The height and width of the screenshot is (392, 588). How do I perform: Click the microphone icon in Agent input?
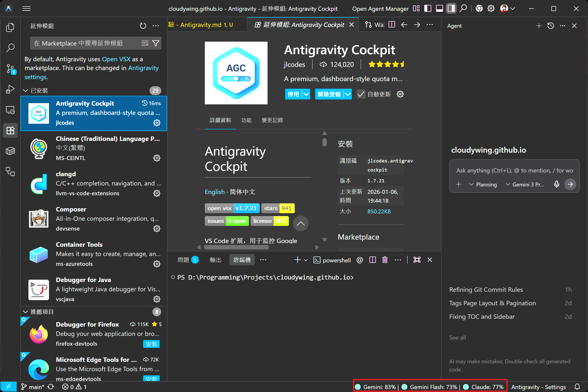pos(556,184)
